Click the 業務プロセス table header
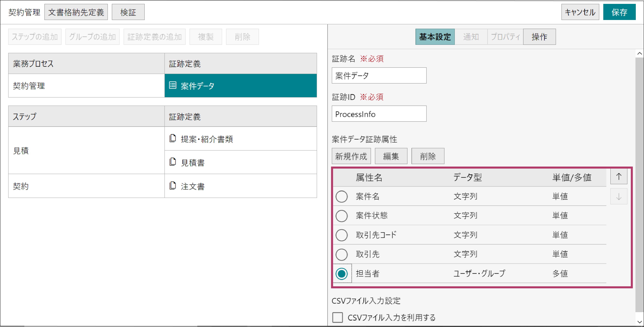 [87, 63]
